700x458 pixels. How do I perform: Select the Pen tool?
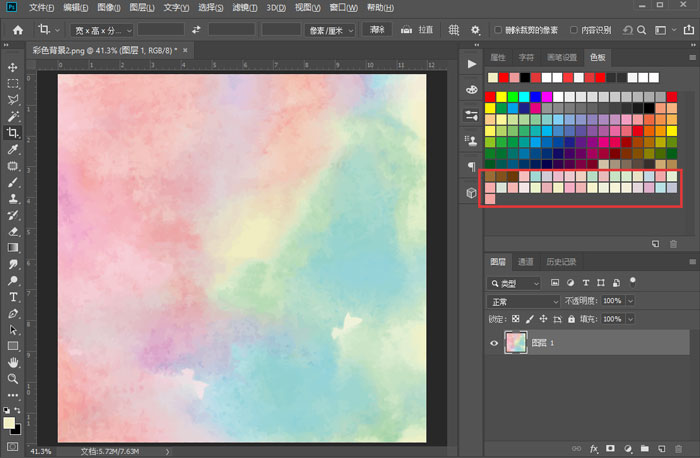(x=12, y=314)
